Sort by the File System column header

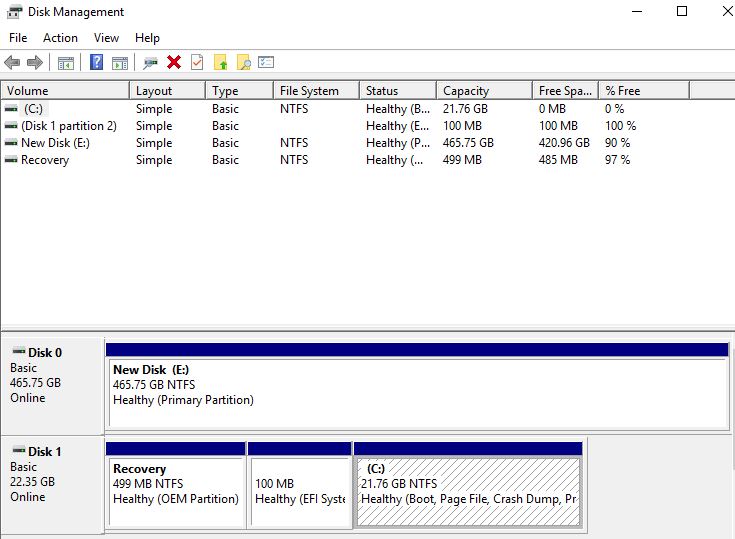tap(316, 90)
